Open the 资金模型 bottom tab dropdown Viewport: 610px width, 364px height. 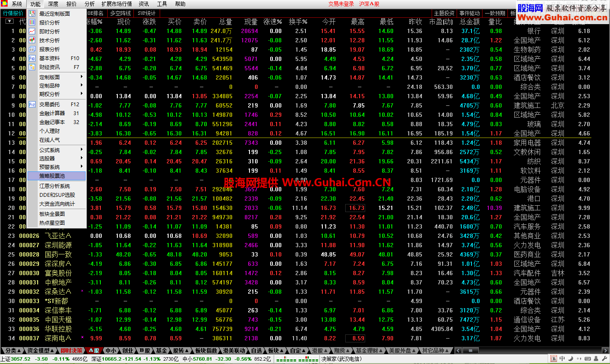(41, 350)
